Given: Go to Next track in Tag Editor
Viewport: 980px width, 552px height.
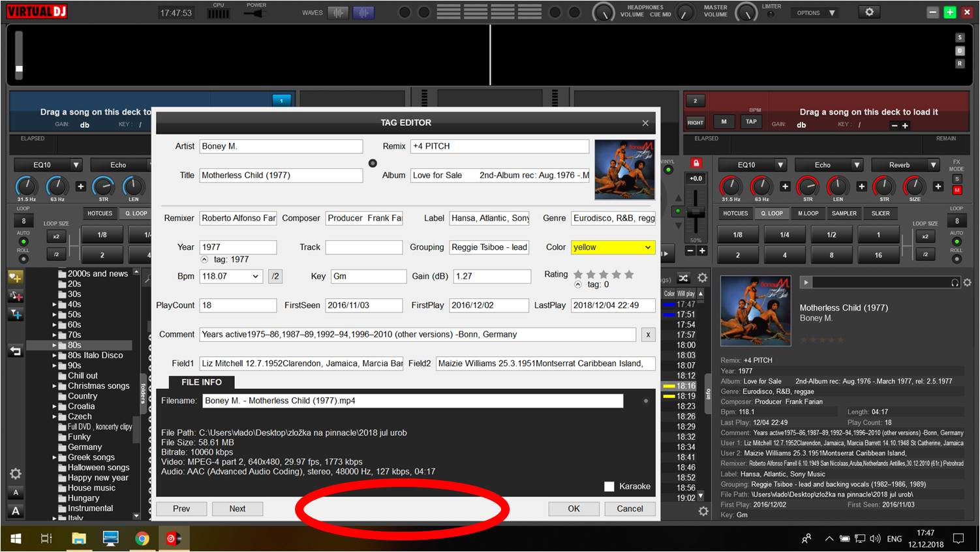Looking at the screenshot, I should tap(237, 509).
